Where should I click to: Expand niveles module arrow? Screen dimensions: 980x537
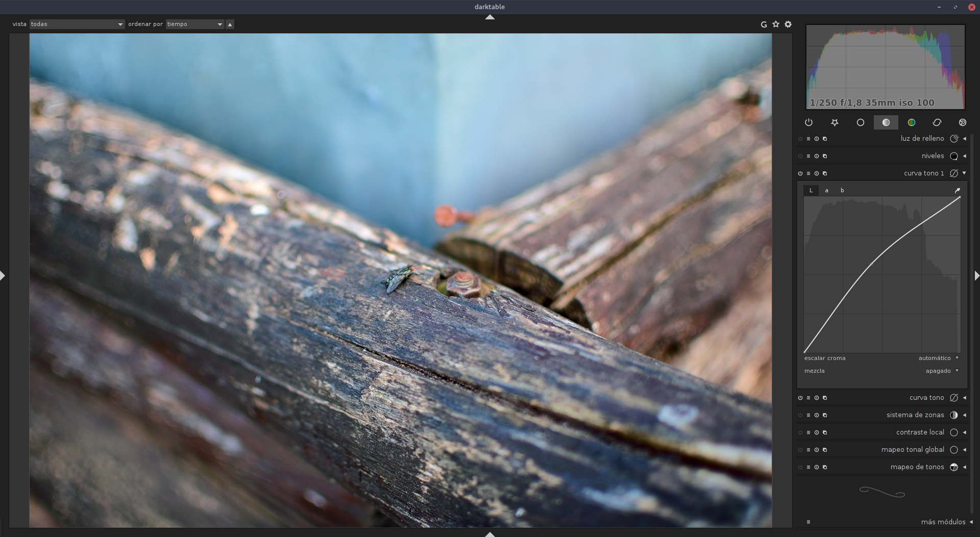point(964,156)
